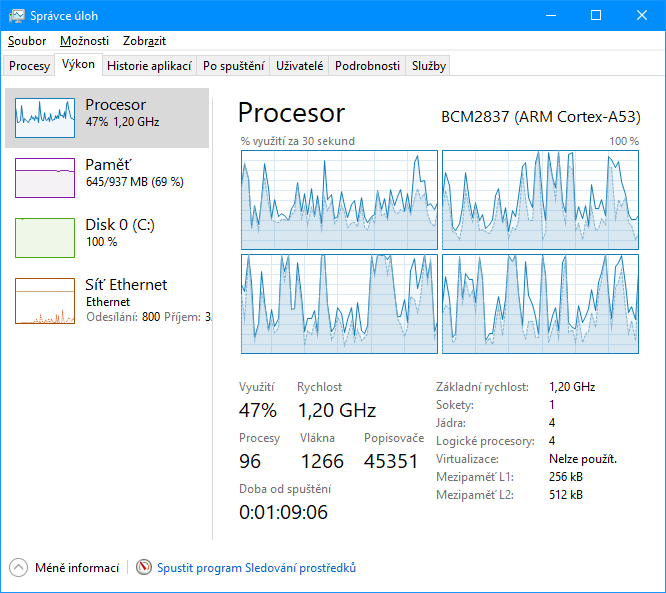Open the Zobrazit menu
666x593 pixels.
[x=144, y=41]
